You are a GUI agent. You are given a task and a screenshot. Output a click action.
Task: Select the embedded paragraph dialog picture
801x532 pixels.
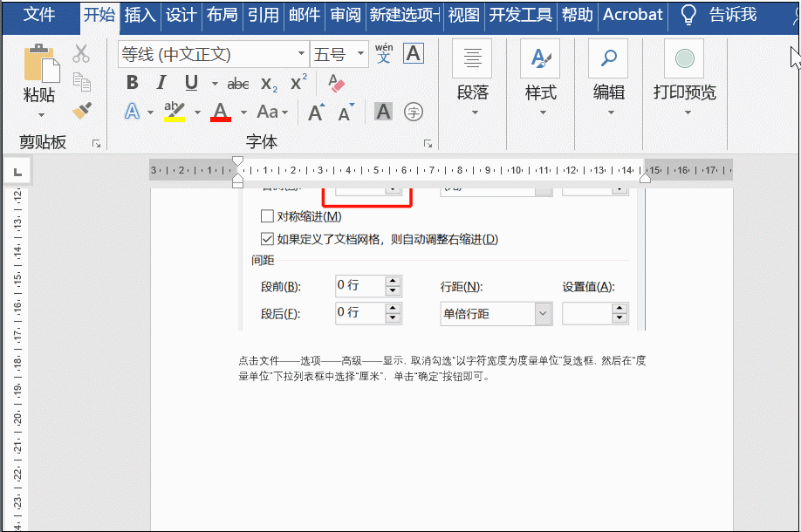(442, 259)
